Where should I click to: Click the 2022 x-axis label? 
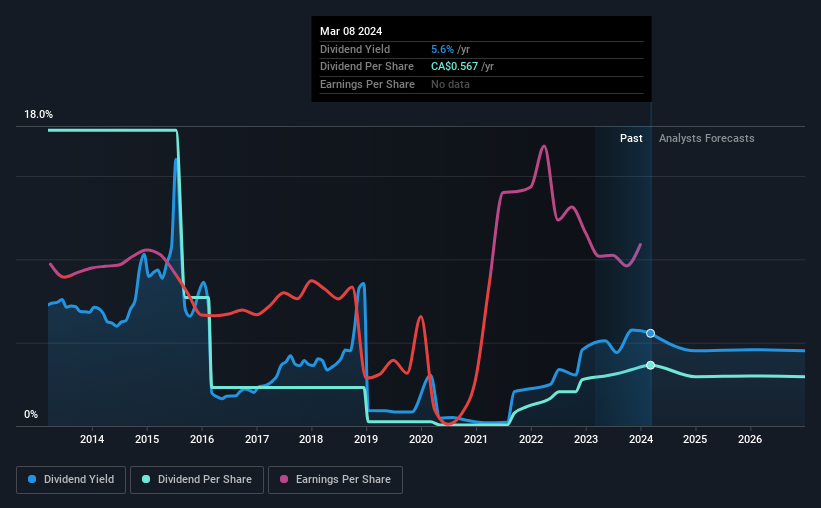531,439
